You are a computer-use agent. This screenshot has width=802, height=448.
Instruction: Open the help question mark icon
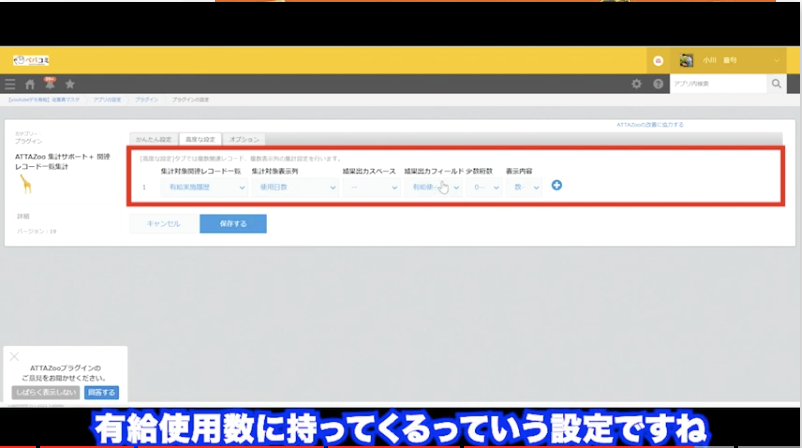tap(658, 85)
